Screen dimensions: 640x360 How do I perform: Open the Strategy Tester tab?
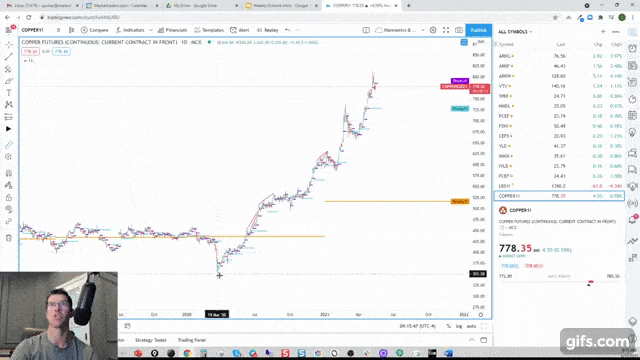pos(151,340)
